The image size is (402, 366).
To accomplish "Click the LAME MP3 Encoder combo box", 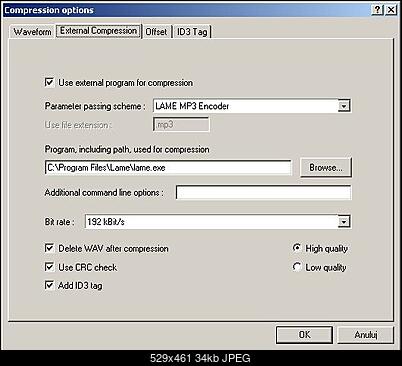I will click(x=252, y=106).
